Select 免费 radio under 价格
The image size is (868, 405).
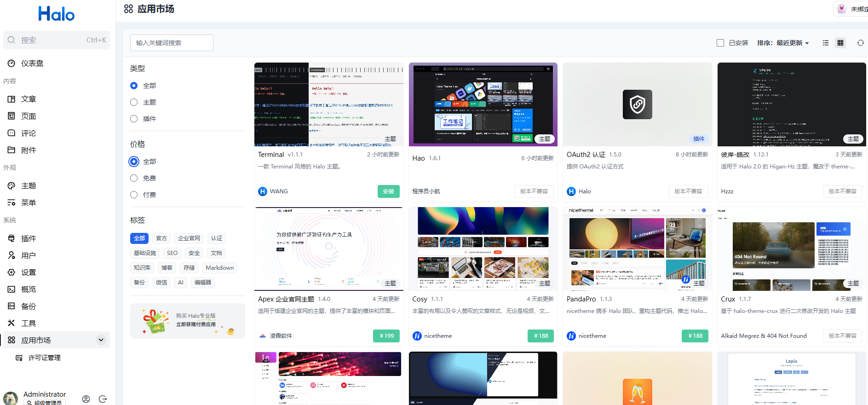coord(134,178)
